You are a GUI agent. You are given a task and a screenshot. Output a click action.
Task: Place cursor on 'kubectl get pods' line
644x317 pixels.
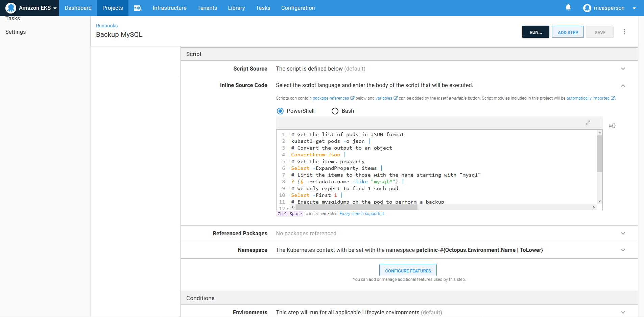pos(331,141)
